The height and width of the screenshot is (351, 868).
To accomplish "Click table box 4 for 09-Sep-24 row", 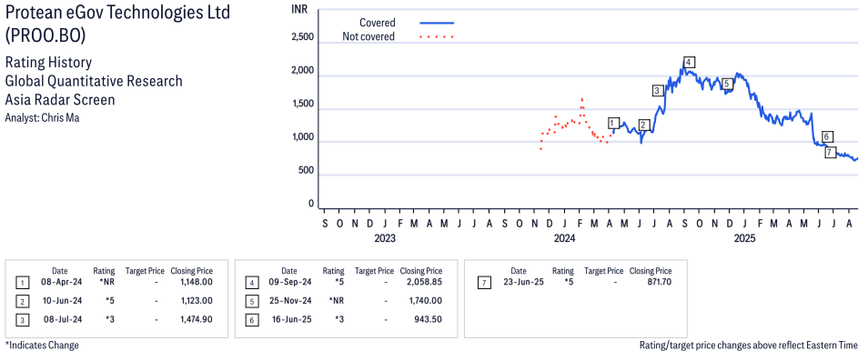I will (x=251, y=284).
